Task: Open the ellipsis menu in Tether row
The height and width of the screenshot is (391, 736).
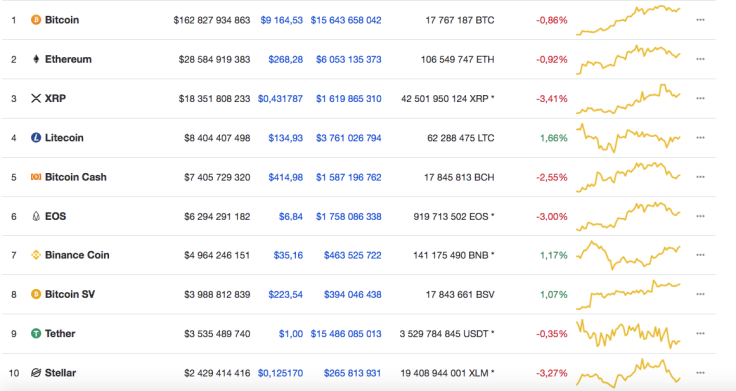Action: point(700,333)
